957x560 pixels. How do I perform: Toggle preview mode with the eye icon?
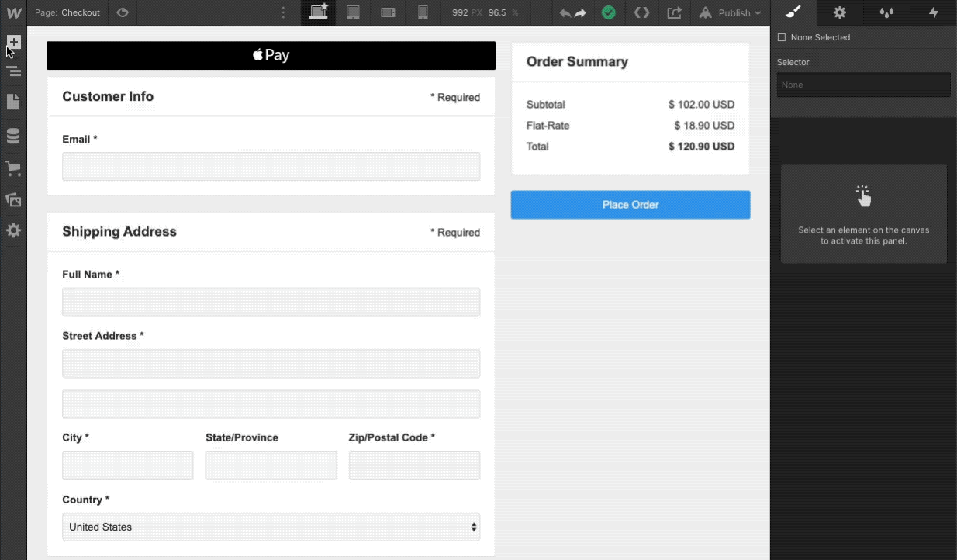[123, 12]
